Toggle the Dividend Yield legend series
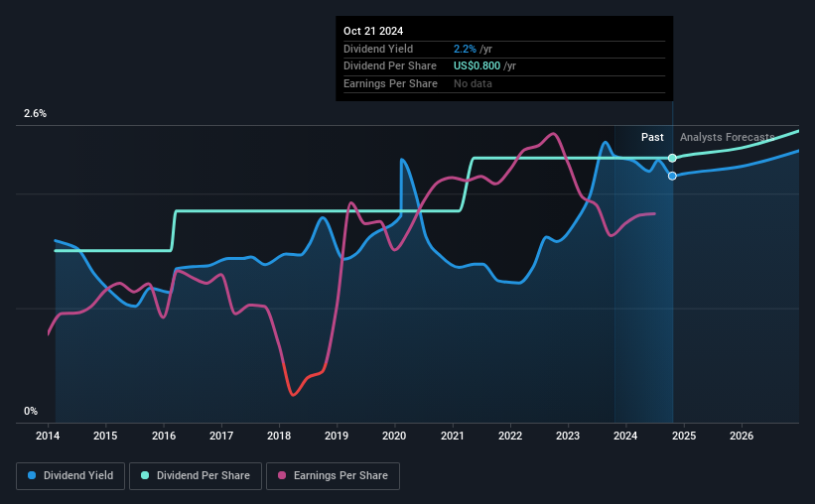Screen dimensions: 815x504 [70, 475]
